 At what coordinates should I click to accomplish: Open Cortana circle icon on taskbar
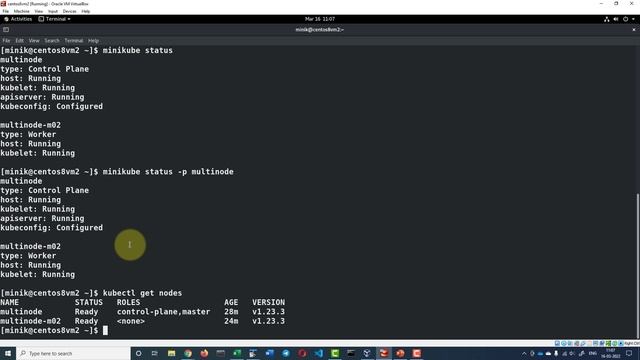point(138,353)
